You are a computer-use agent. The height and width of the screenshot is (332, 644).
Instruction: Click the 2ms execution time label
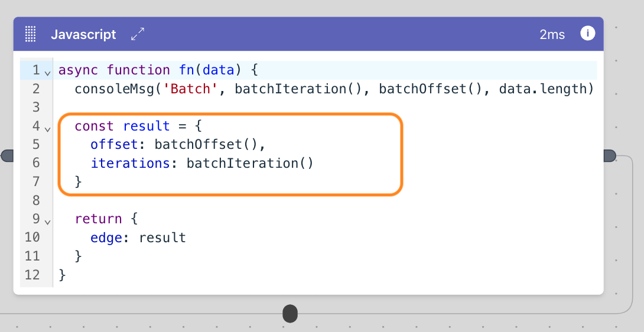552,34
